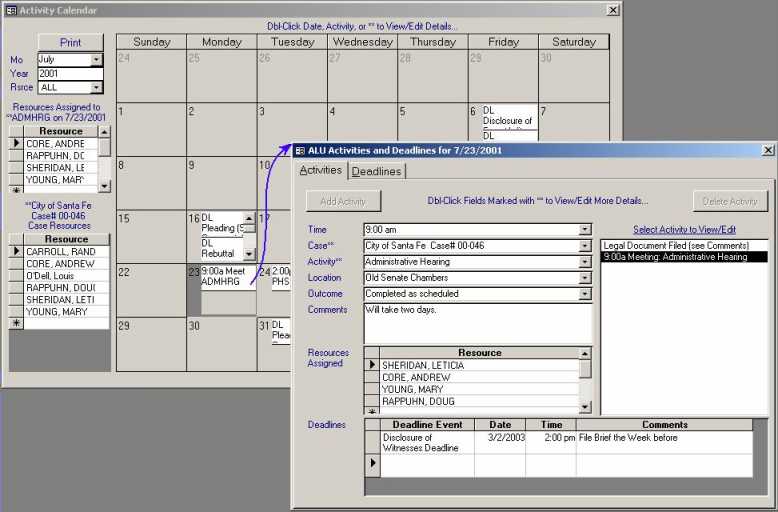
Task: Click the row selector arrow beside CARROLL, RAND
Action: [x=16, y=252]
